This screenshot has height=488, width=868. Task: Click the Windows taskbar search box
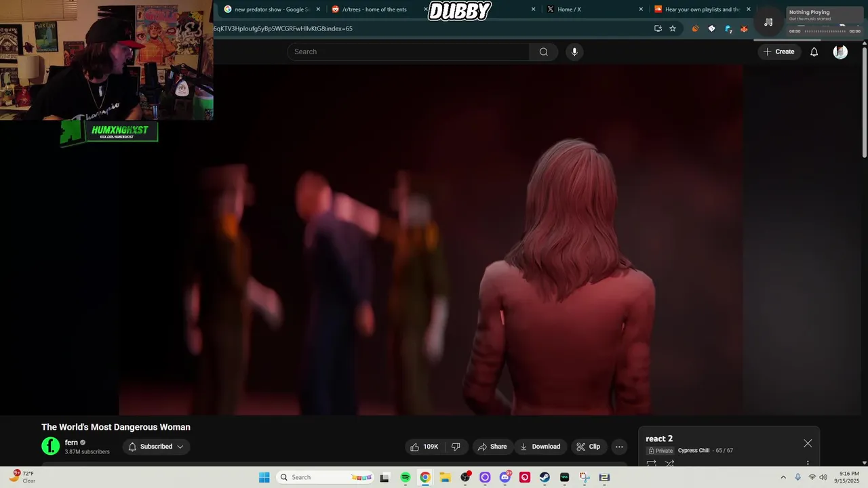click(325, 477)
